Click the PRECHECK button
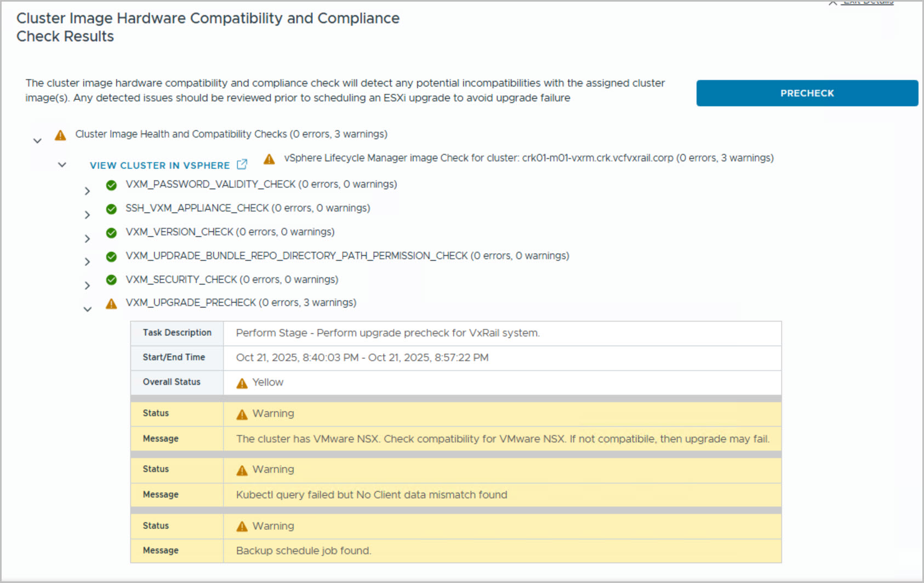This screenshot has height=583, width=924. pyautogui.click(x=807, y=93)
